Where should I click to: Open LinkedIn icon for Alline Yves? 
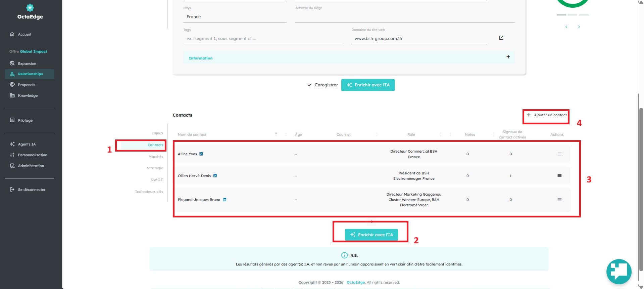click(x=201, y=154)
